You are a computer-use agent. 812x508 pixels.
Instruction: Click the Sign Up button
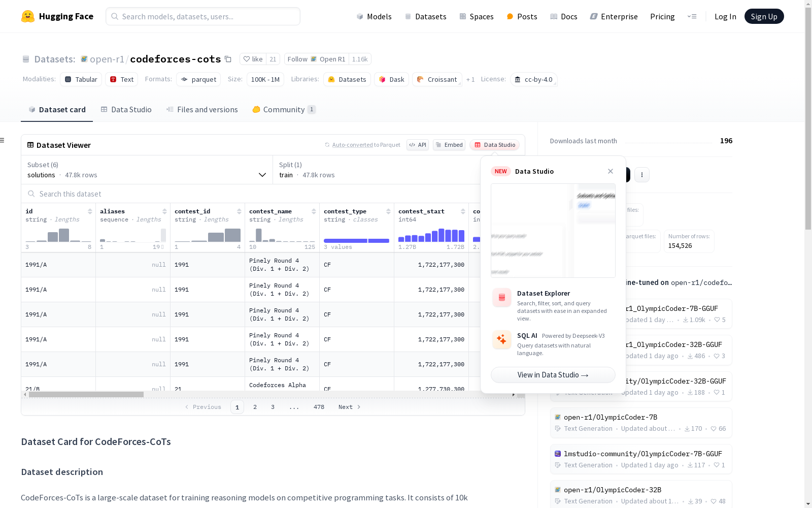click(764, 16)
